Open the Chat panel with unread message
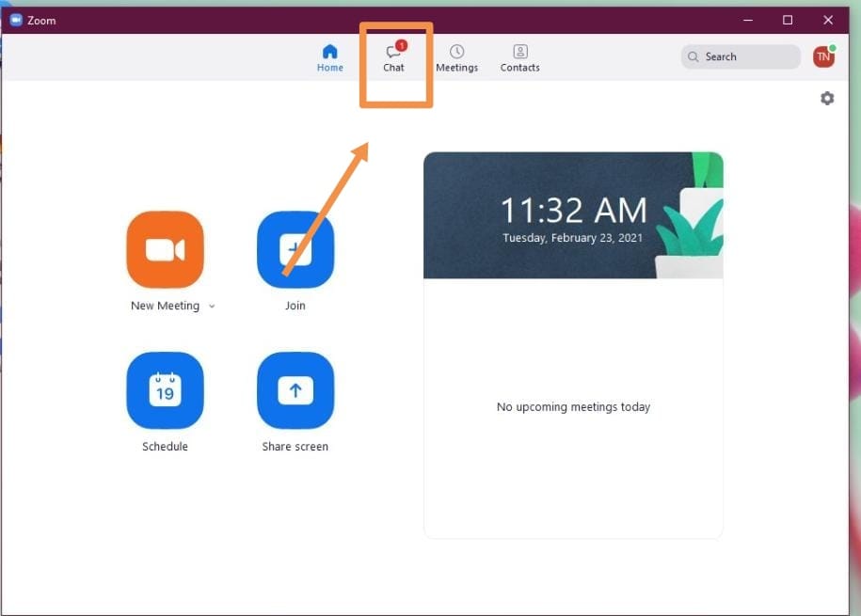The image size is (861, 616). coord(393,58)
